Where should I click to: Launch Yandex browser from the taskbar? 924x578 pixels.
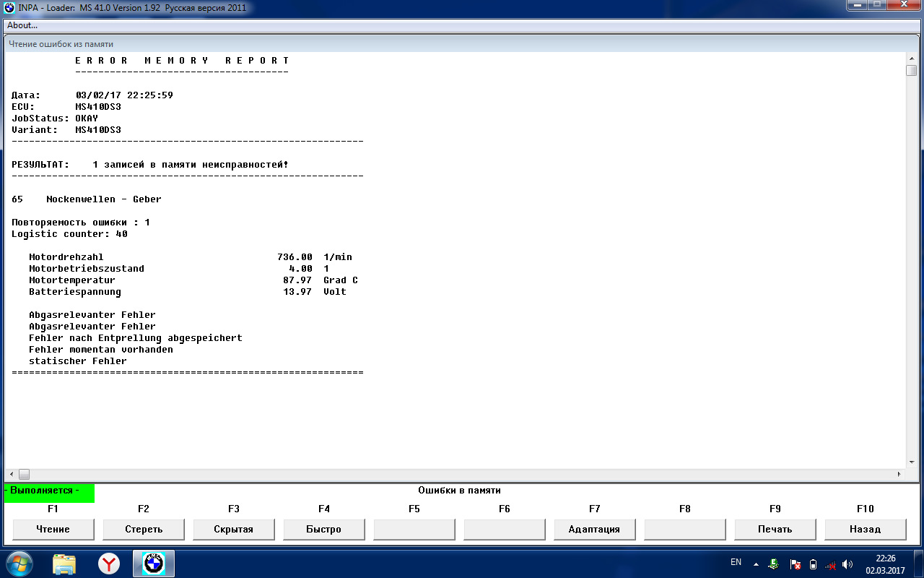point(109,564)
